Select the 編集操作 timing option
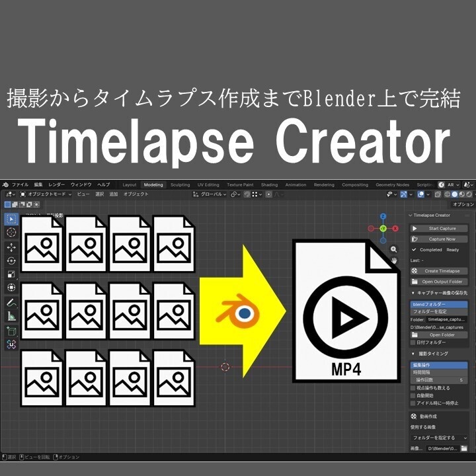The width and height of the screenshot is (476, 476). (x=439, y=365)
